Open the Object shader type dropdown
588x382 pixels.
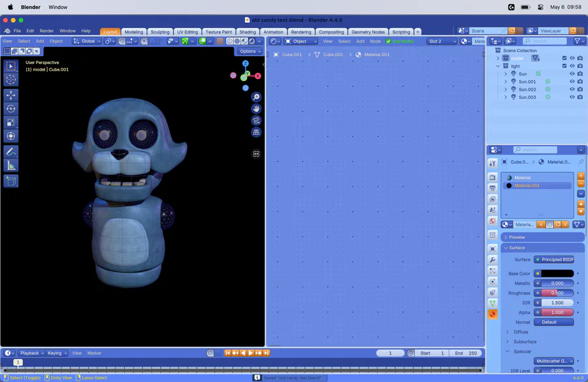click(x=301, y=41)
